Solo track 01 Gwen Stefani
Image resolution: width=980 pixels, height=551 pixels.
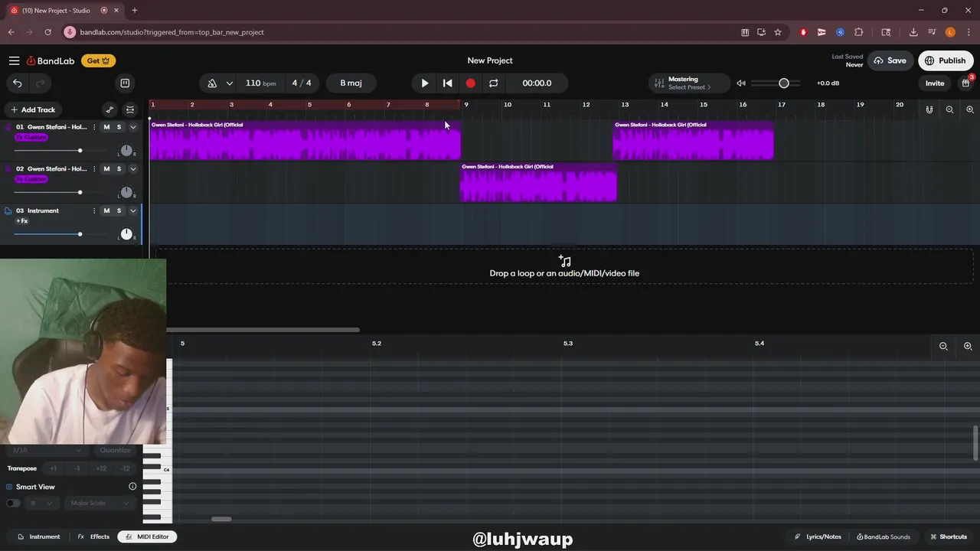tap(119, 127)
